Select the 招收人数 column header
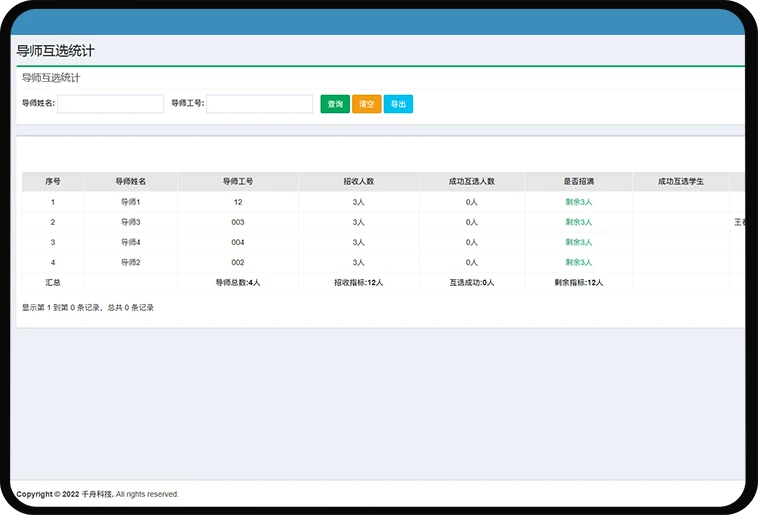Screen dimensions: 758x515 359,182
